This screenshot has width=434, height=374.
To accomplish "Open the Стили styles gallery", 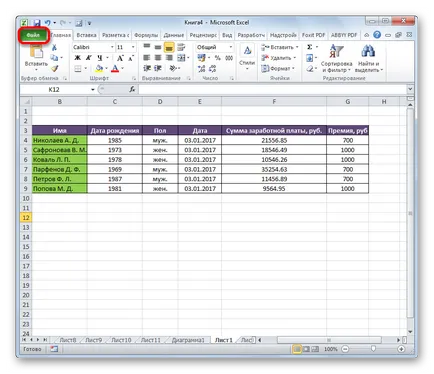I will pyautogui.click(x=247, y=57).
